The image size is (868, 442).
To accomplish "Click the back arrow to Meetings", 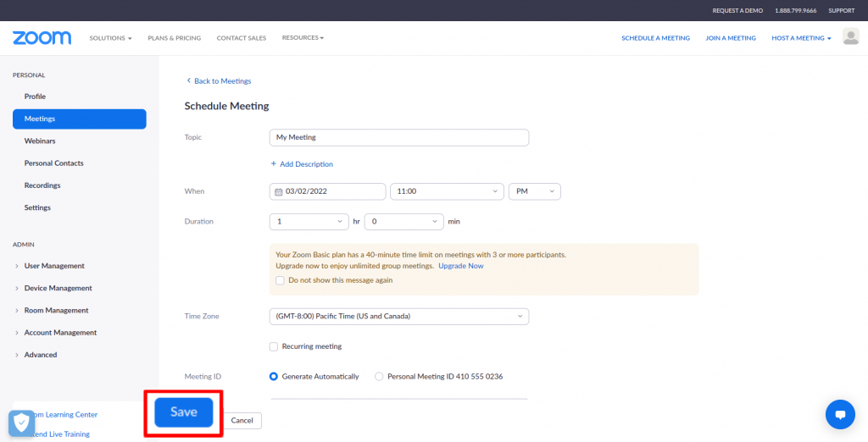I will point(189,81).
